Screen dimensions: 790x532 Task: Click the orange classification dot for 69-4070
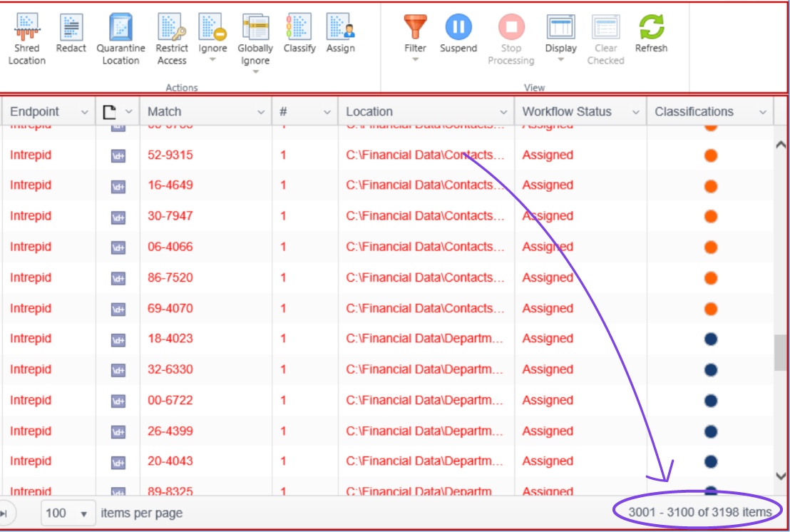[x=710, y=309]
